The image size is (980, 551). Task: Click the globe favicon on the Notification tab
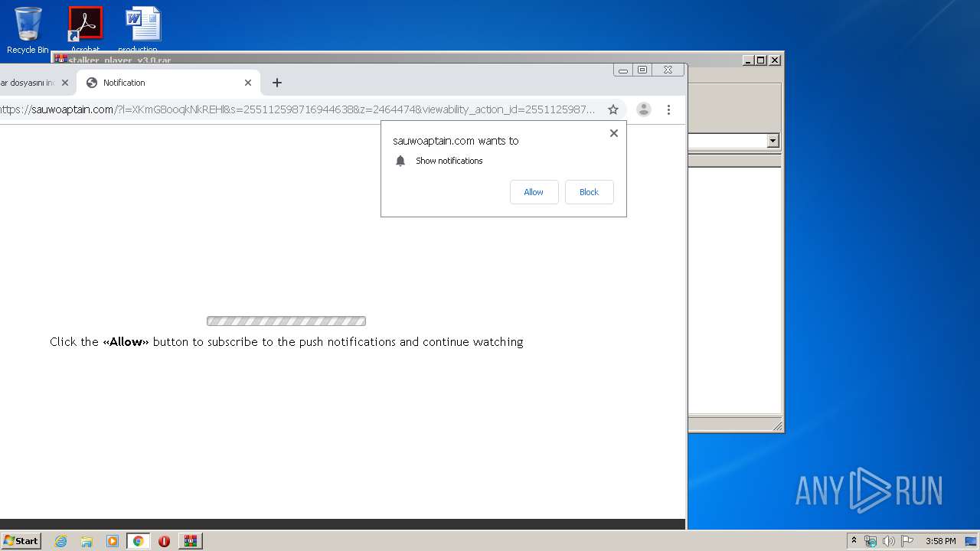click(92, 83)
